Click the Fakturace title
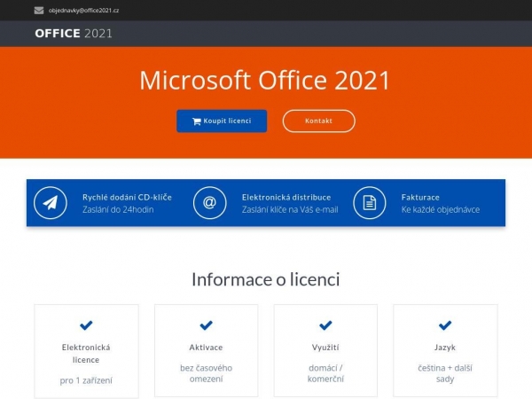This screenshot has width=532, height=399. 420,198
